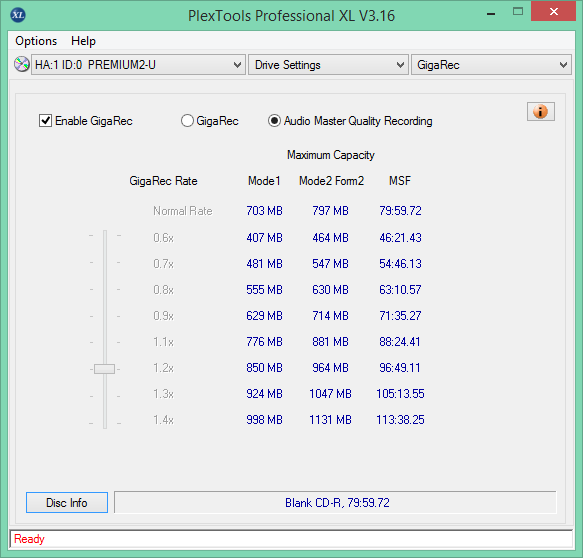Screen dimensions: 583x558
Task: Minimize the PlexTools window
Action: 491,13
